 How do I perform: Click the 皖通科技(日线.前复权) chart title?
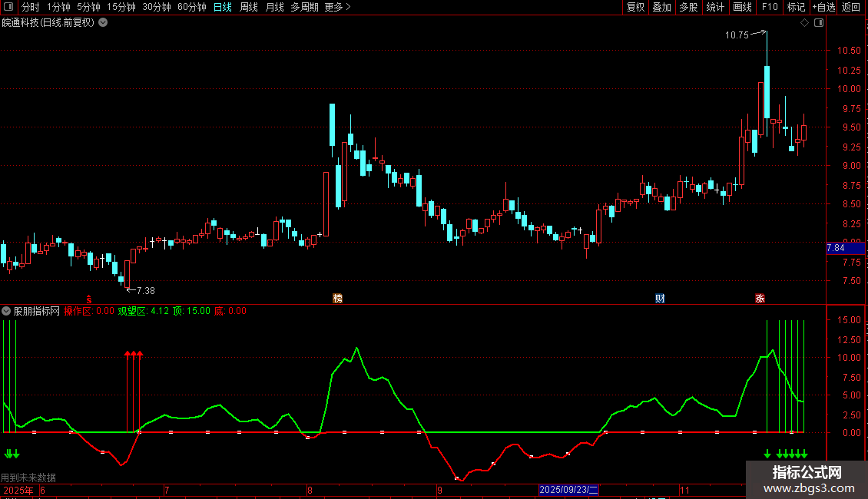tap(48, 22)
